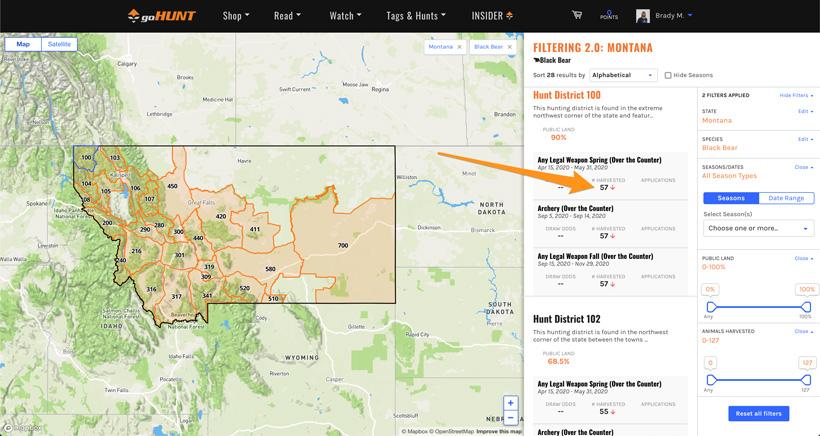Collapse the Public Land filter section
Viewport: 820px width, 436px height.
[x=802, y=258]
